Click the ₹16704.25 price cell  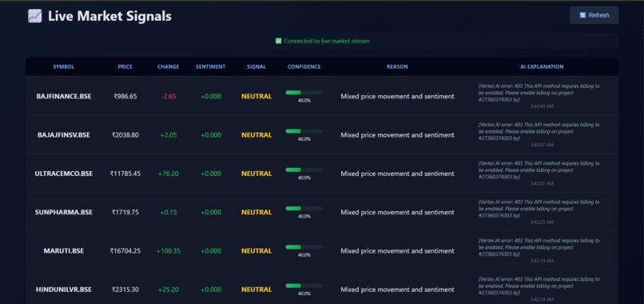tap(125, 251)
